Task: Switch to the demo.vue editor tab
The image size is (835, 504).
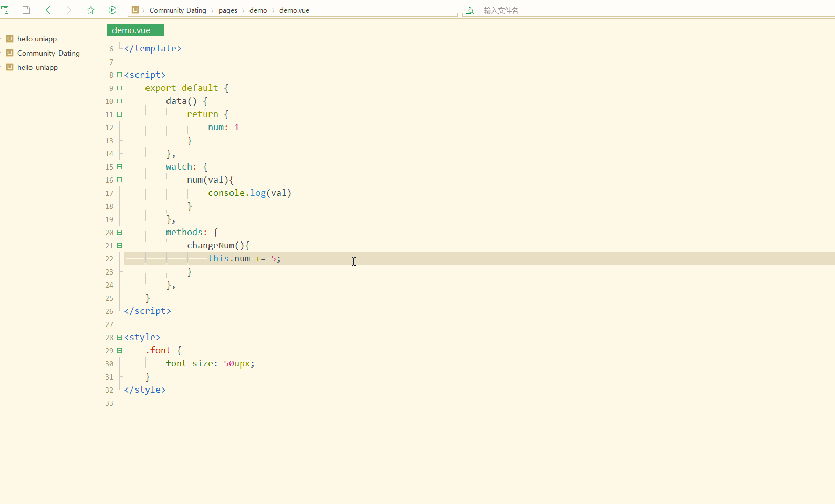Action: tap(135, 30)
